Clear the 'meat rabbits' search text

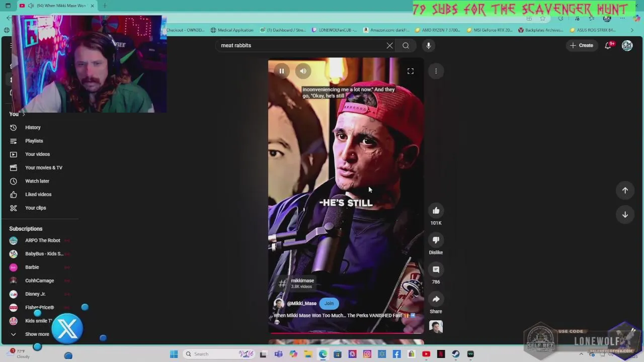[x=389, y=45]
